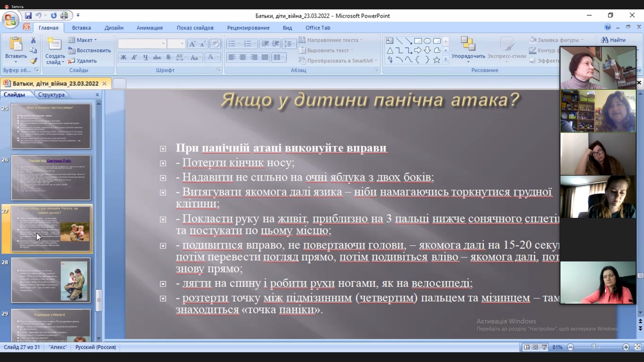
Task: Open the Макет layout dropdown
Action: point(83,40)
